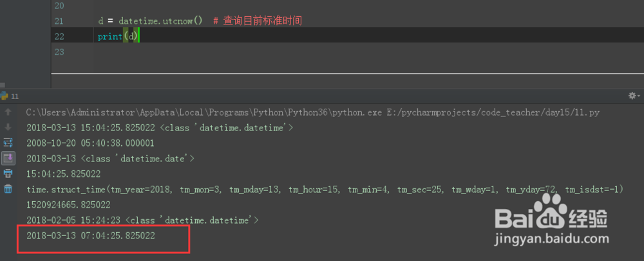Click output line 2018-03-13 class datetime.date
644x261 pixels.
pyautogui.click(x=111, y=159)
